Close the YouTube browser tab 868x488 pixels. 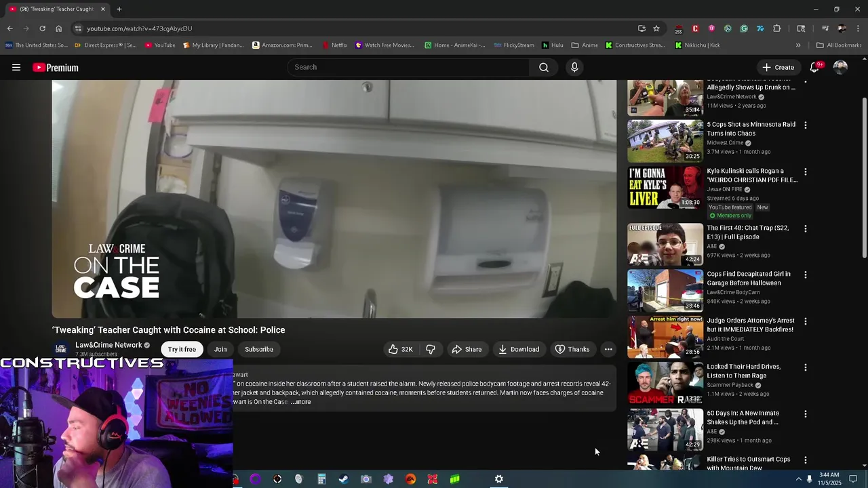(103, 9)
